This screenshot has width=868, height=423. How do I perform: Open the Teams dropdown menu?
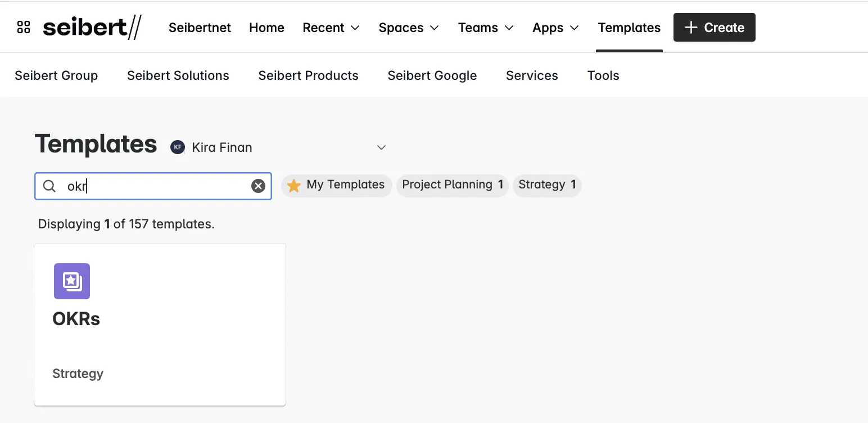click(x=486, y=28)
